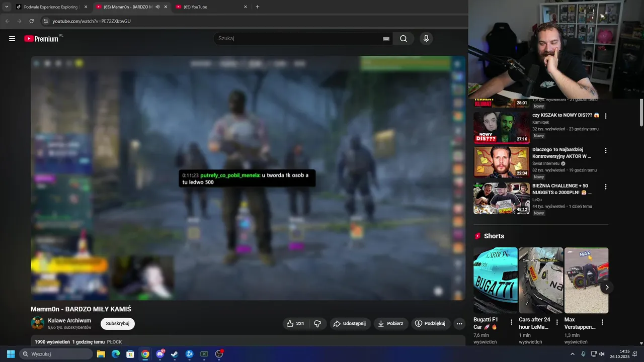Open File Explorer from the taskbar

101,354
